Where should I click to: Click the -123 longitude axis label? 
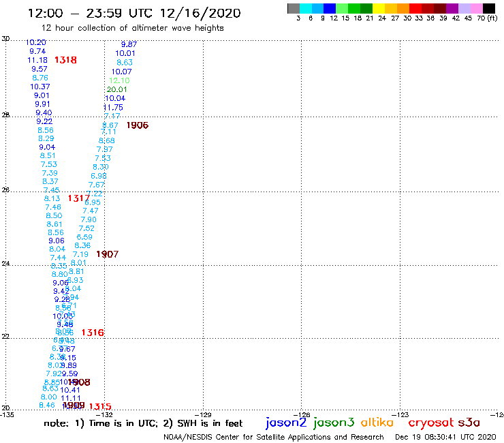pyautogui.click(x=400, y=415)
